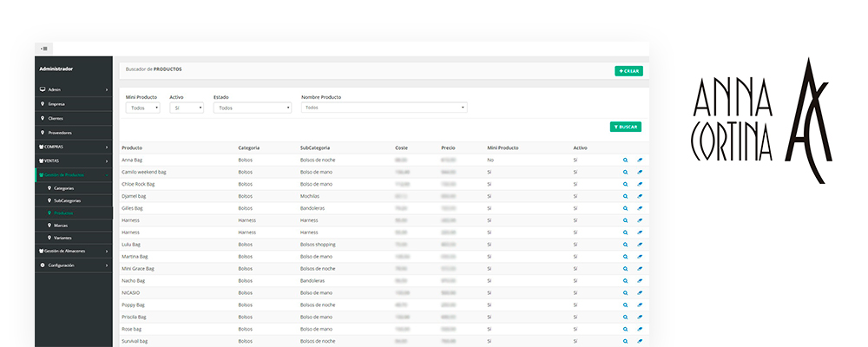Open the Mini Producto dropdown
The height and width of the screenshot is (347, 868).
point(142,108)
